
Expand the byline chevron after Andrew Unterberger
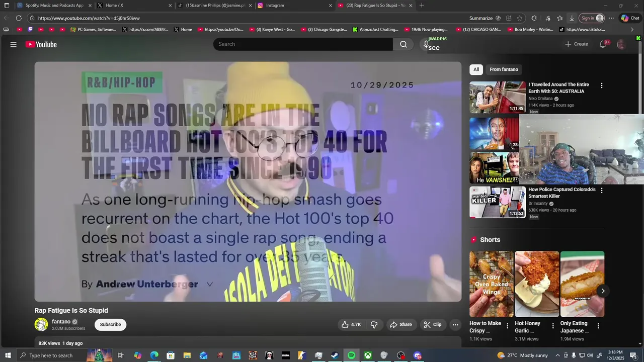coord(210,284)
